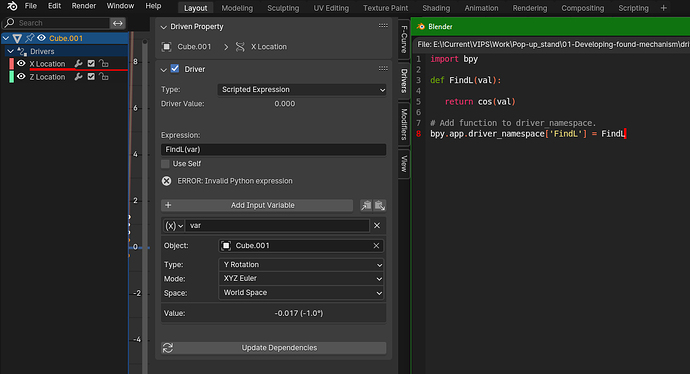Screen dimensions: 690x374
Task: Open the Window menu
Action: pos(120,6)
